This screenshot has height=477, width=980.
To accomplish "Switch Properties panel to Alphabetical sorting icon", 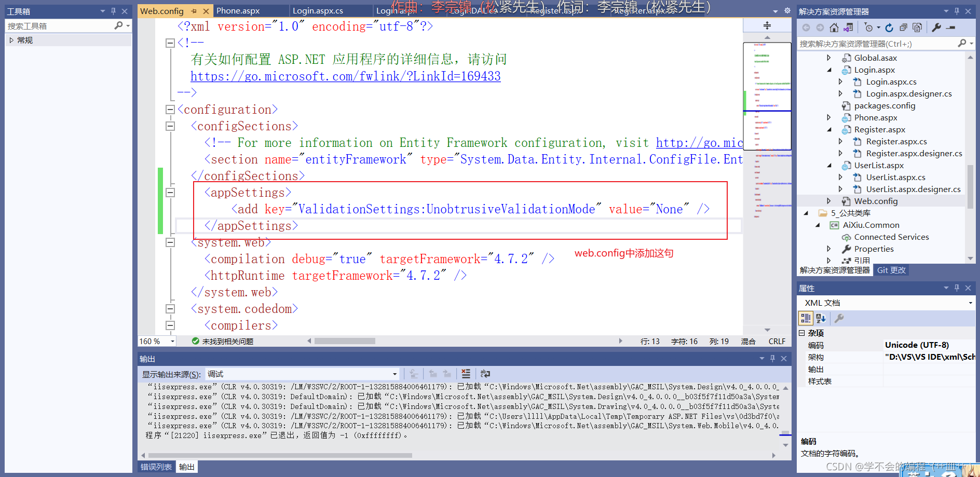I will coord(821,318).
